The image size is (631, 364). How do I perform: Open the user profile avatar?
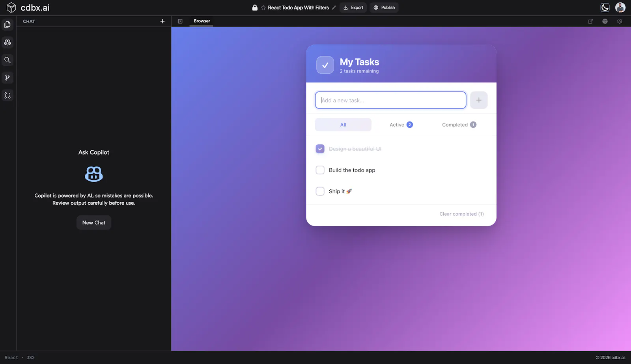click(620, 7)
